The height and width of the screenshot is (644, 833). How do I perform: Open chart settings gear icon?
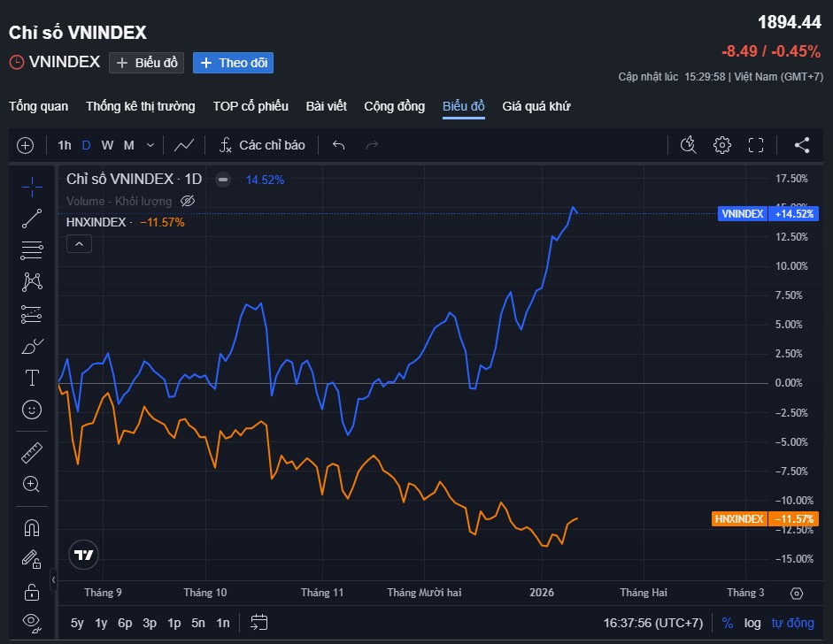click(722, 145)
